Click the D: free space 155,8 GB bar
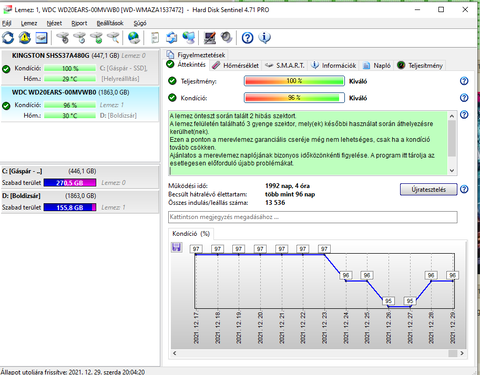480x375 pixels. [x=70, y=207]
